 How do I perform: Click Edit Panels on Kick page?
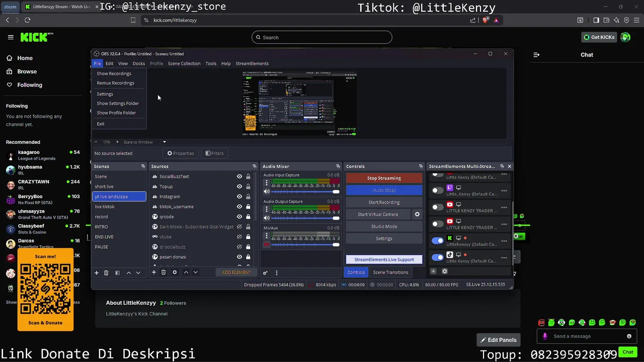[498, 340]
